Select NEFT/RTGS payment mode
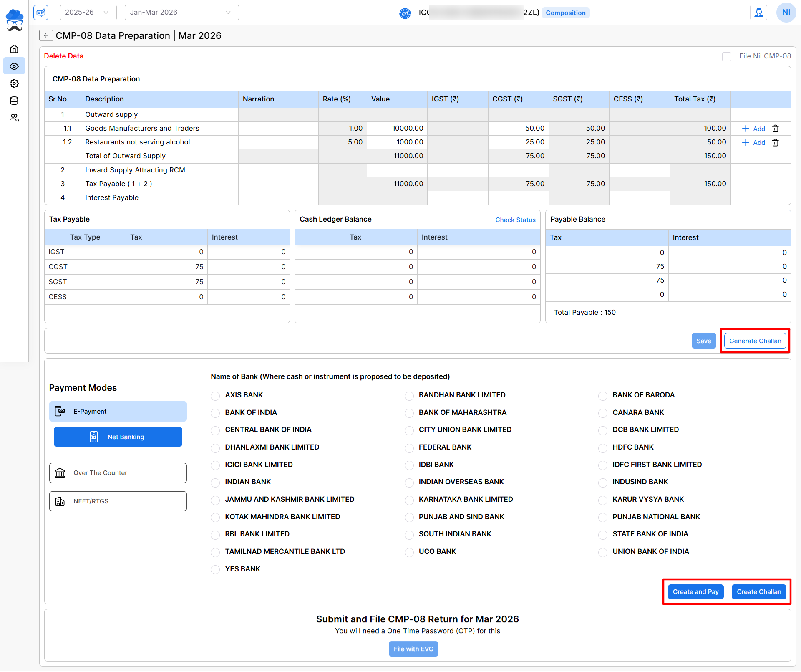801x672 pixels. [x=118, y=501]
